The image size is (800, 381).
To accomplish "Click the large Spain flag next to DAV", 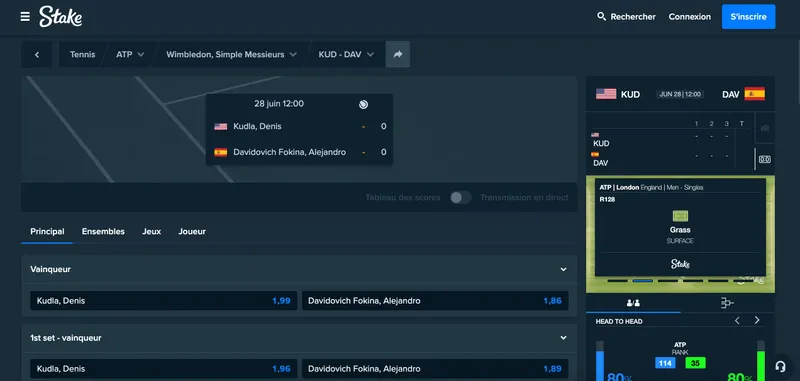I will [x=755, y=94].
